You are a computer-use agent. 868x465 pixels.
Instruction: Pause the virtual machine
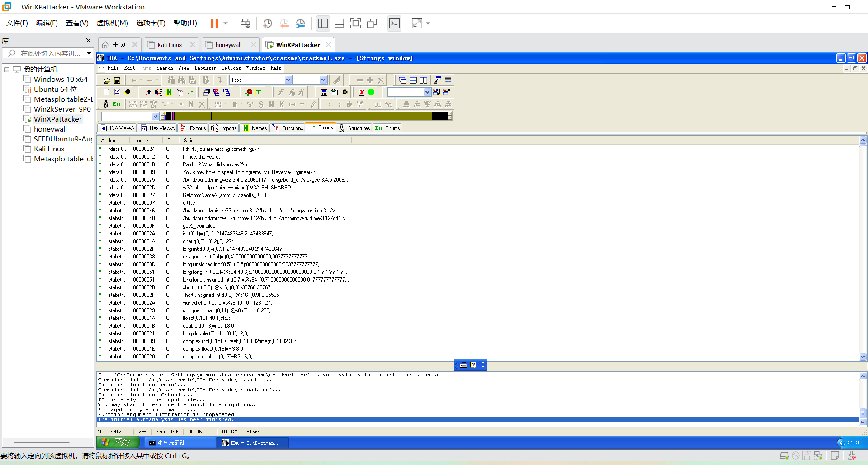tap(214, 23)
